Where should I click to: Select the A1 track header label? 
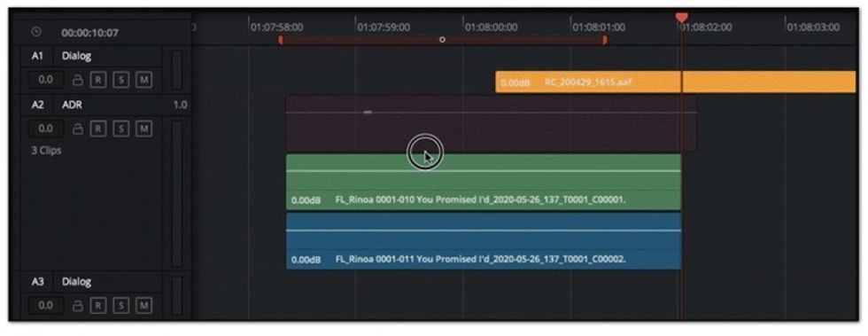coord(37,56)
